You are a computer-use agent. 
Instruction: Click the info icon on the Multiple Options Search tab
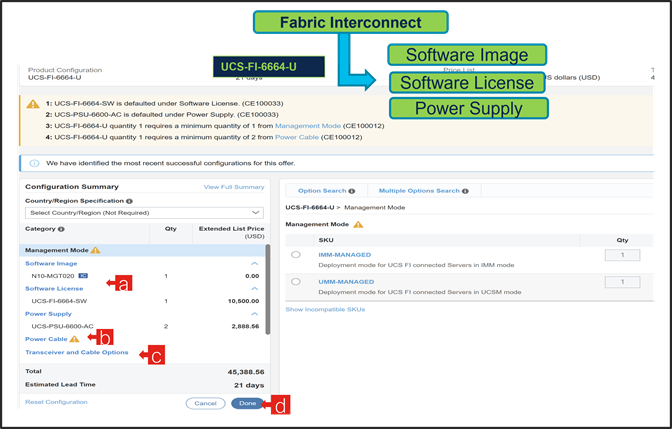(465, 191)
